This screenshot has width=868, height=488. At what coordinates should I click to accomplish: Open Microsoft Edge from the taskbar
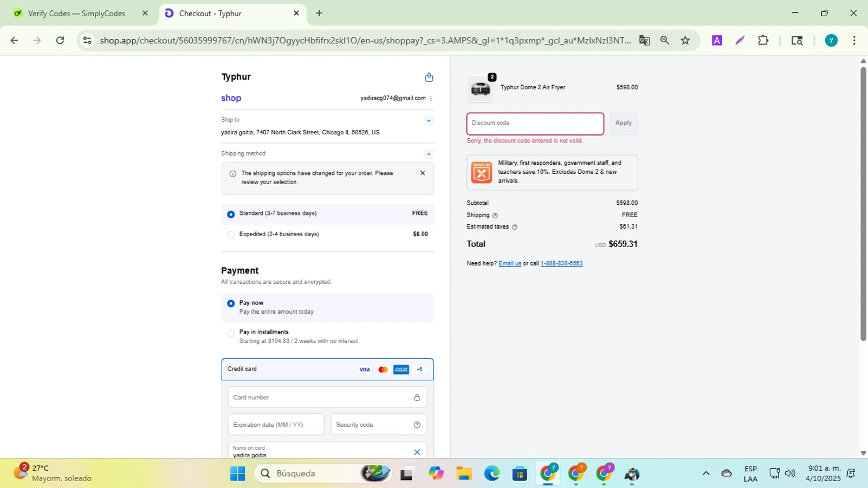492,474
